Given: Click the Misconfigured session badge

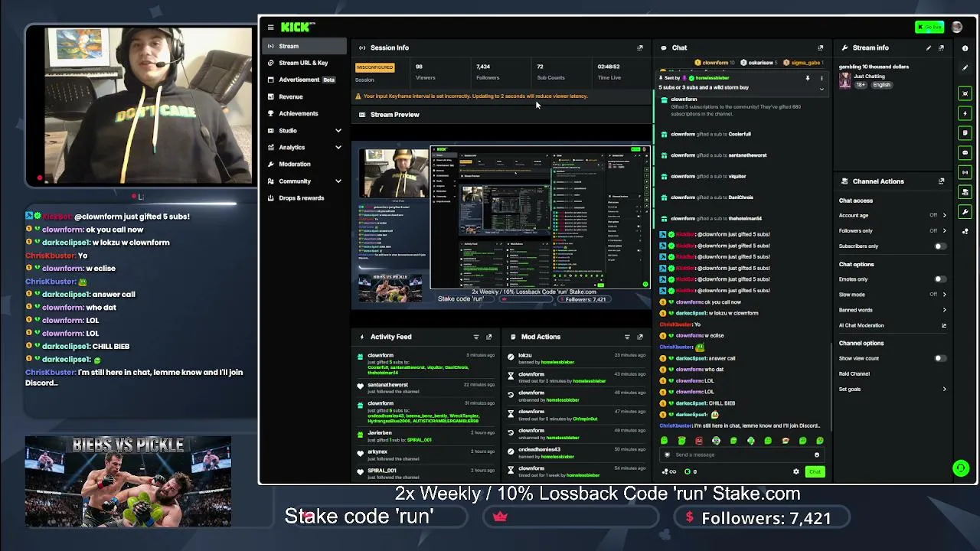Looking at the screenshot, I should coord(374,67).
